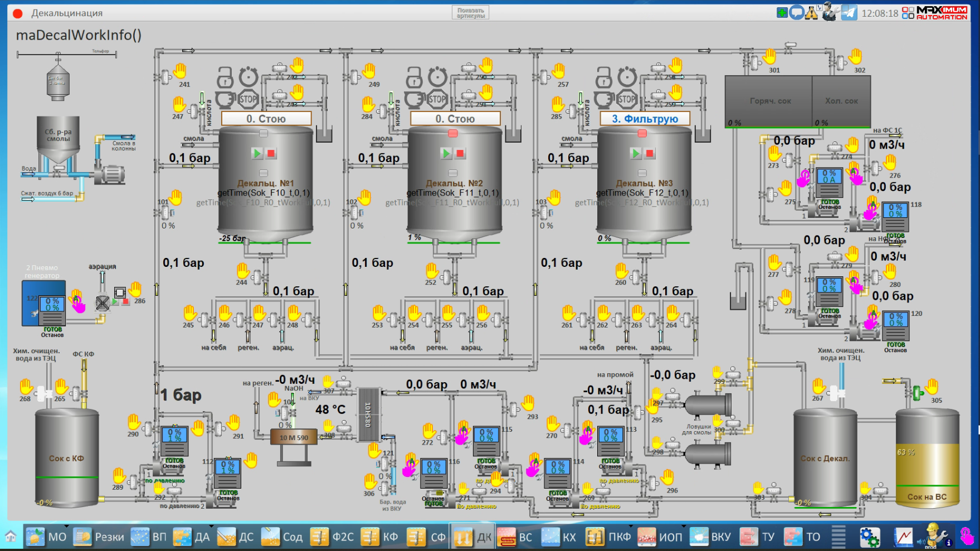Viewport: 980px width, 551px height.
Task: Toggle manual mode hand for valve 241
Action: [x=180, y=71]
